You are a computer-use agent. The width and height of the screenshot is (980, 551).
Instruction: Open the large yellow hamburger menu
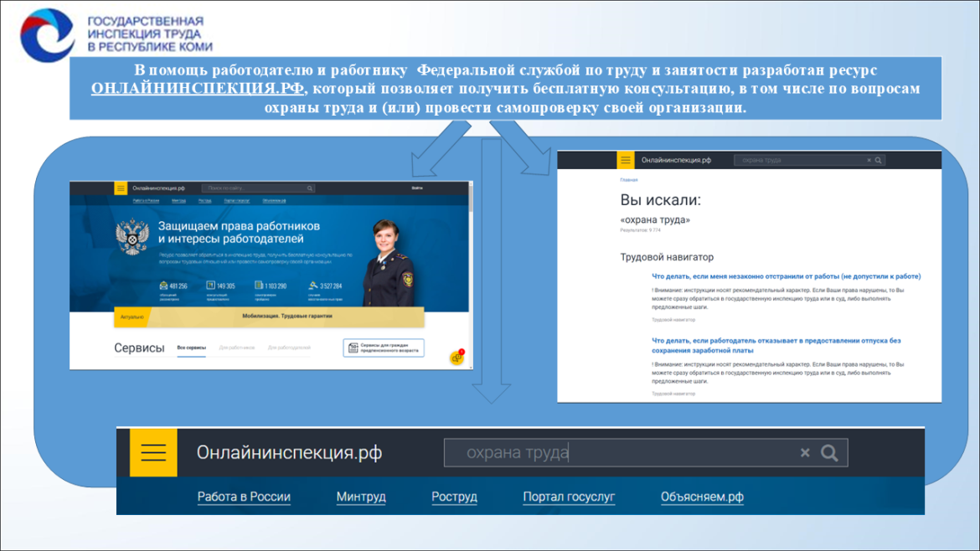coord(153,452)
